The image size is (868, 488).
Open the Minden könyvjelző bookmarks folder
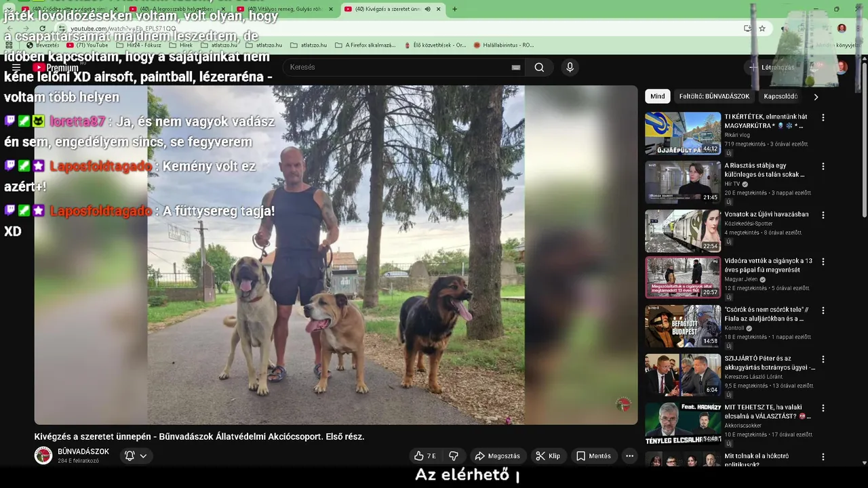click(838, 45)
